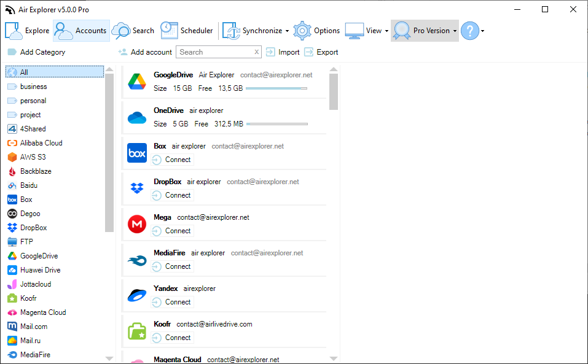The width and height of the screenshot is (588, 364).
Task: Click category list scroll up arrow
Action: [109, 69]
